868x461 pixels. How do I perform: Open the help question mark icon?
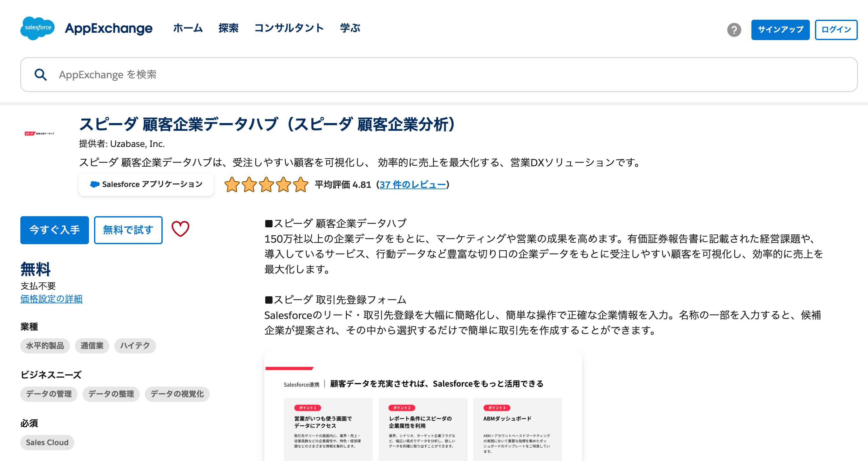734,30
